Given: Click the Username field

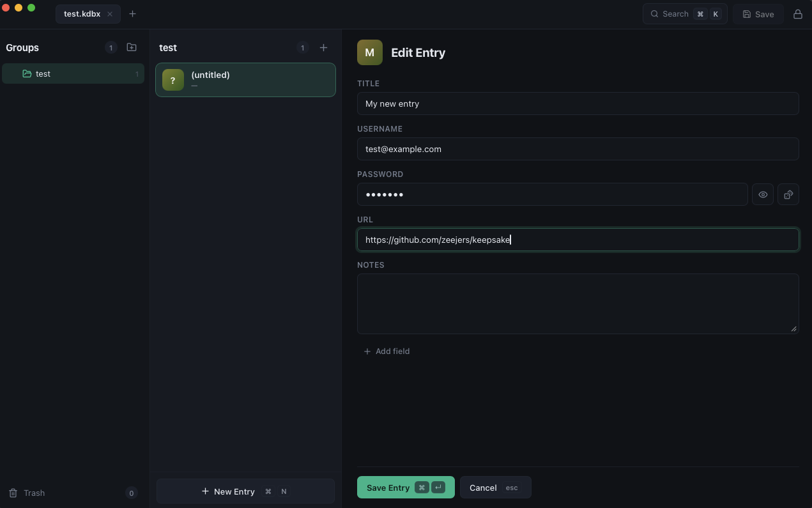Looking at the screenshot, I should click(578, 149).
